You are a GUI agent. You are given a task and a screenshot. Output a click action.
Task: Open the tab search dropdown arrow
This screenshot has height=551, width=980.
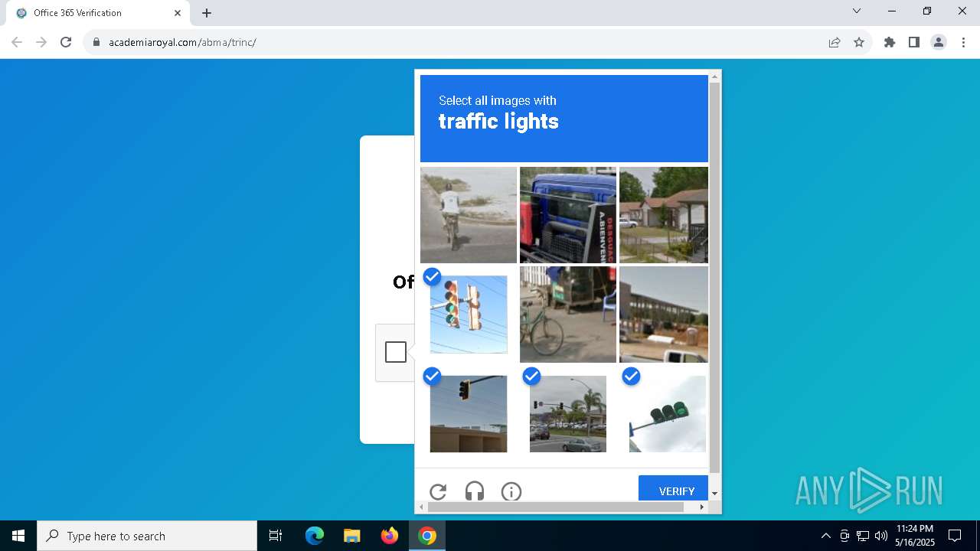(x=857, y=11)
